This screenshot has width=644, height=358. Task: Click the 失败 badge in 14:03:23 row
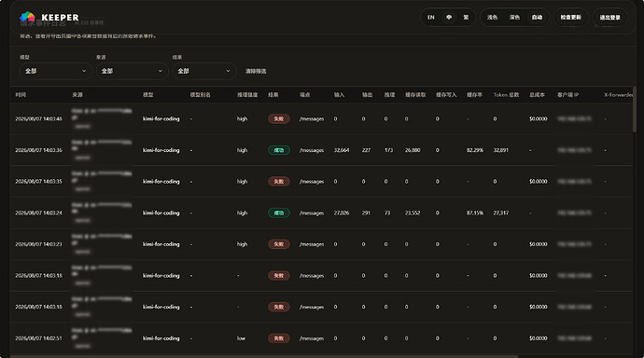pyautogui.click(x=279, y=244)
